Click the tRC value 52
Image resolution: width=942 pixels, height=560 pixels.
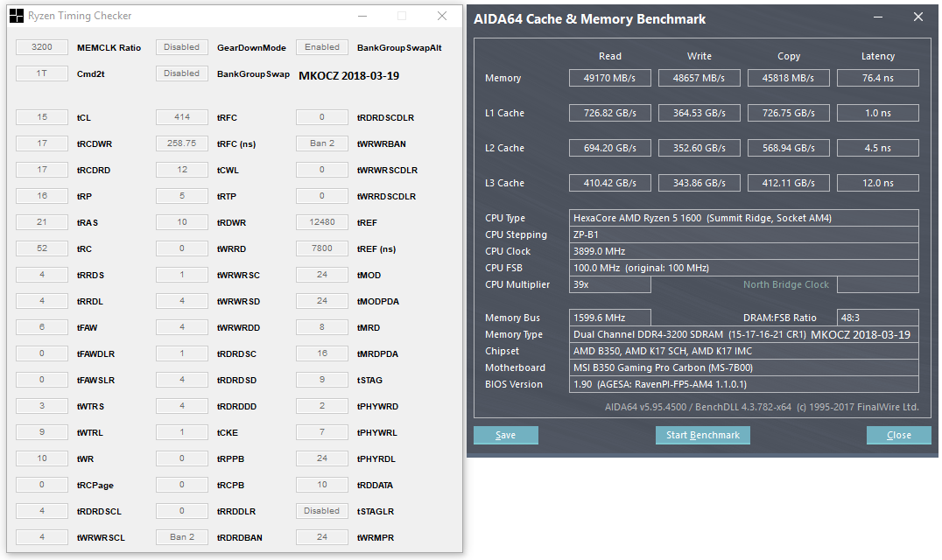point(42,248)
